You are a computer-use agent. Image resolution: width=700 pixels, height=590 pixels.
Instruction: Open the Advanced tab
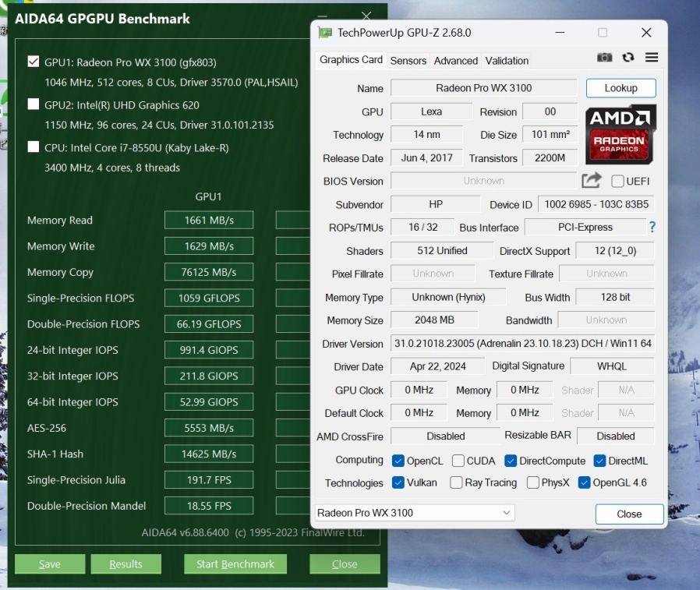point(456,61)
